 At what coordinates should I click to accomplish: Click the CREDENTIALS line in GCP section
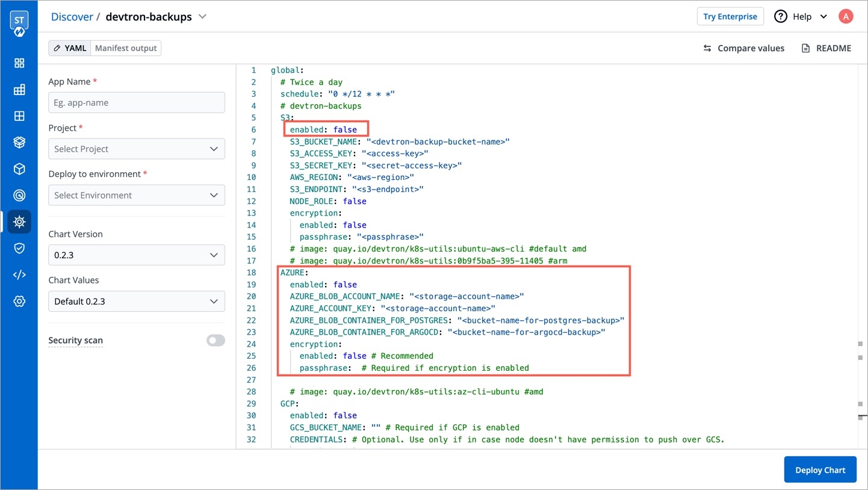pos(507,439)
